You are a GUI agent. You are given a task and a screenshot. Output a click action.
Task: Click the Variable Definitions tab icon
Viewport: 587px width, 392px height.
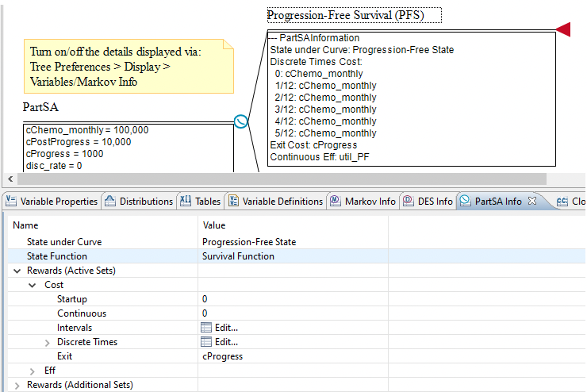233,201
